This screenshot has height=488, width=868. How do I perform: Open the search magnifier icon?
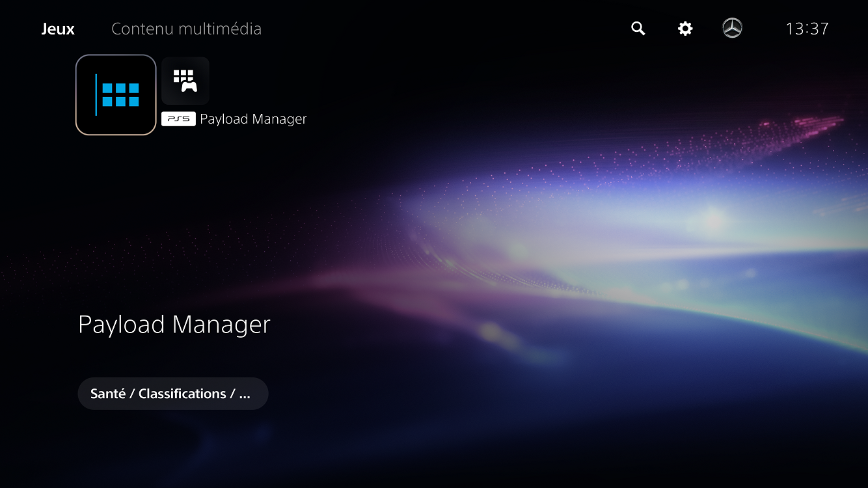638,29
